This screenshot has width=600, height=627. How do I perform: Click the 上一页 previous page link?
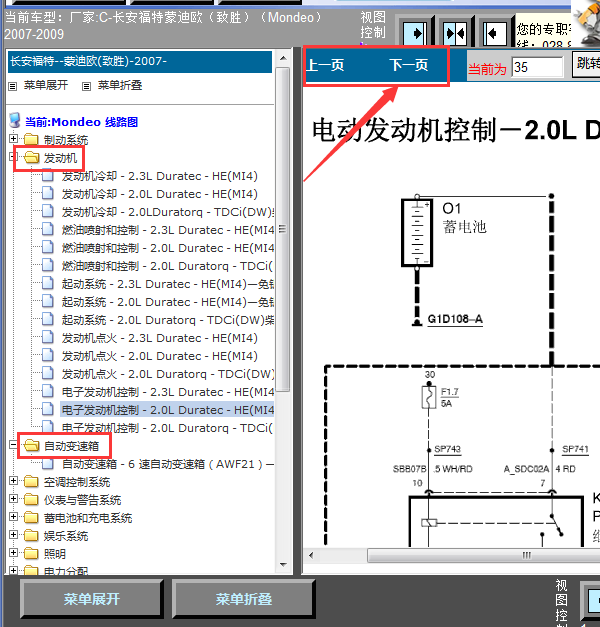click(x=326, y=65)
